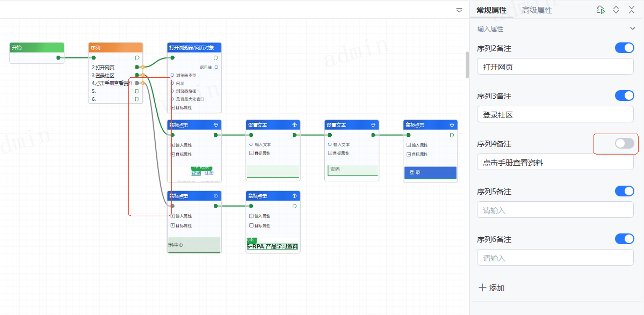
Task: Collapse the 输入属性 section chevron
Action: pos(632,29)
